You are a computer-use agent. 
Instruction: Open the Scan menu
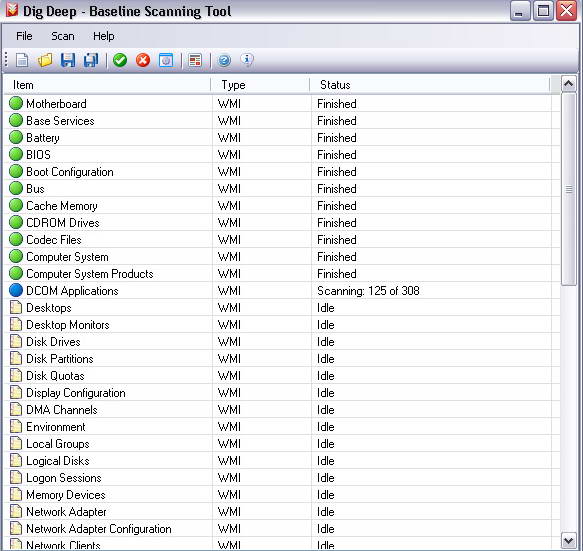click(x=63, y=36)
